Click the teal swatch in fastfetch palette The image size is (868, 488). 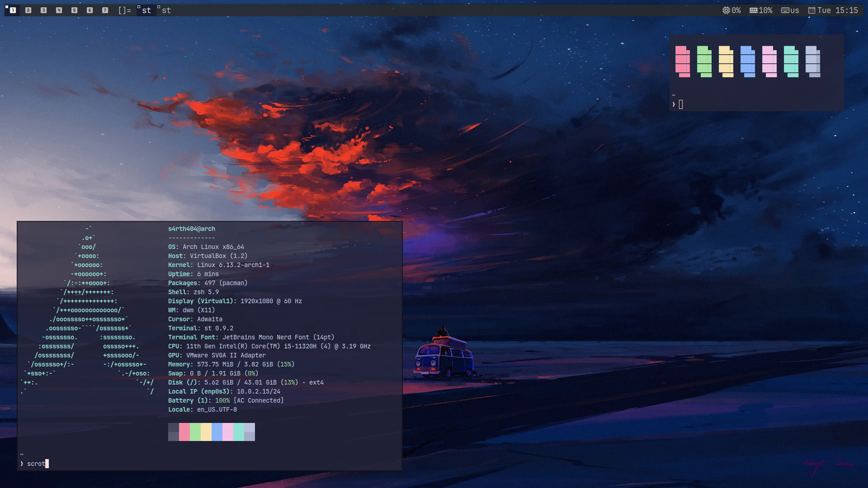click(x=239, y=432)
